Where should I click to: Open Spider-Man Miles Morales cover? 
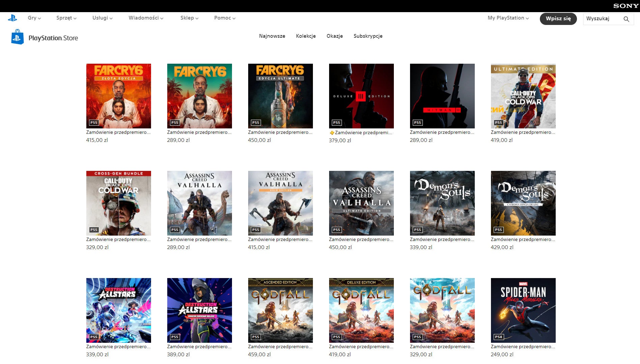(523, 310)
